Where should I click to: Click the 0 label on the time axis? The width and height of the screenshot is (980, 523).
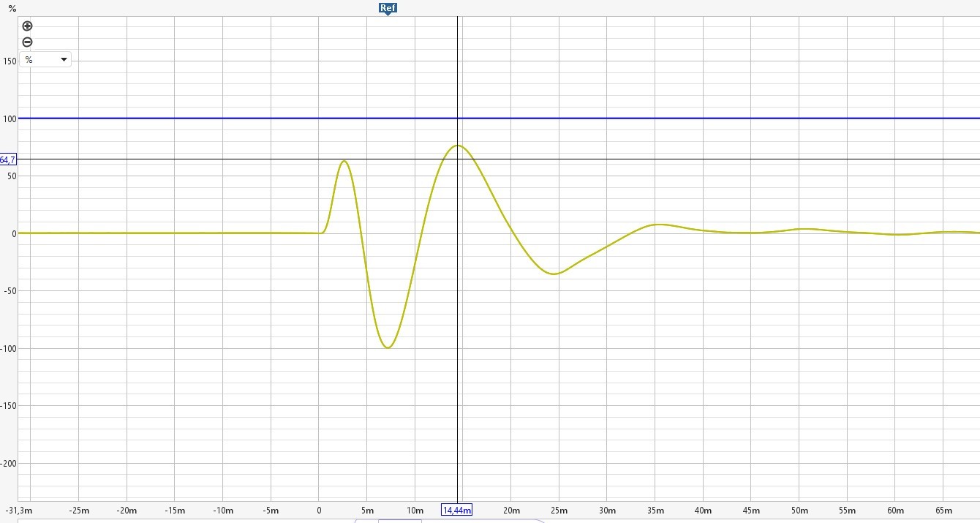[319, 510]
